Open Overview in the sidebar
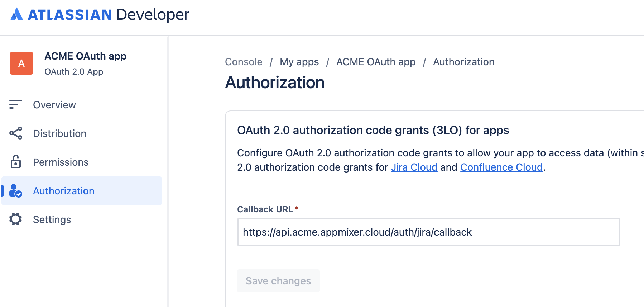 (54, 105)
